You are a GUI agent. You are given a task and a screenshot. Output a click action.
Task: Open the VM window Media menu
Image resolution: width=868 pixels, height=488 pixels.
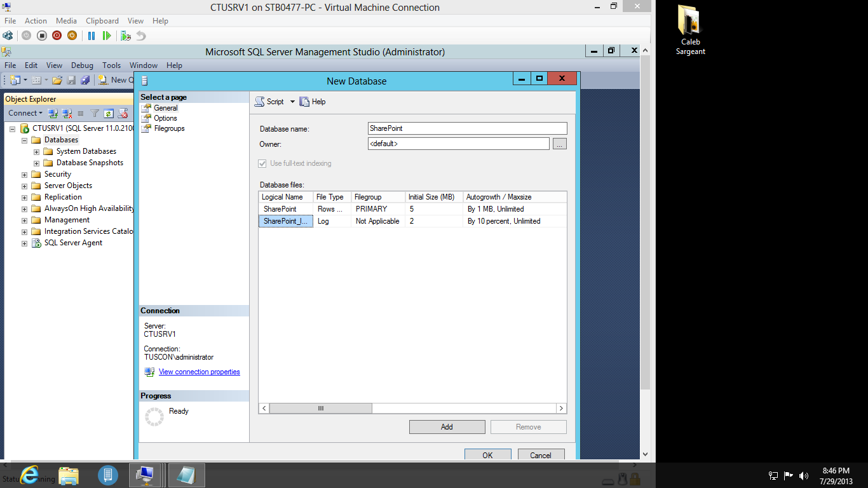click(x=67, y=21)
